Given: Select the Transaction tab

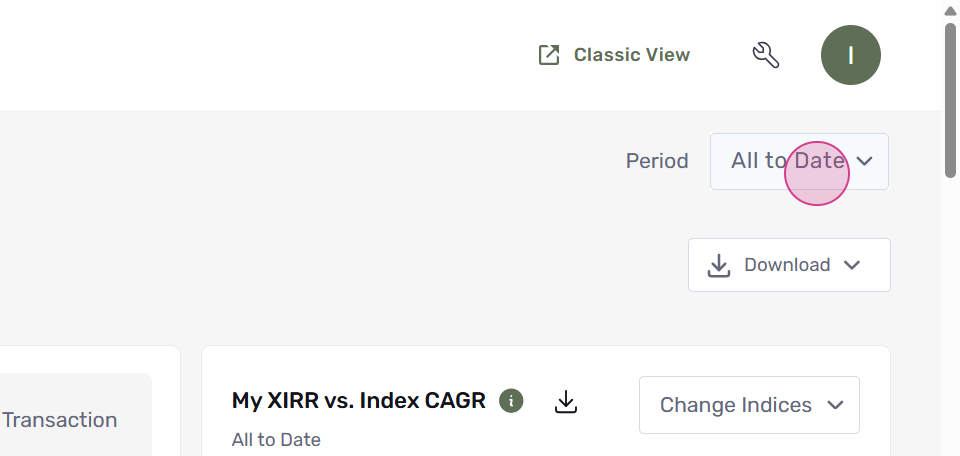Looking at the screenshot, I should (59, 420).
